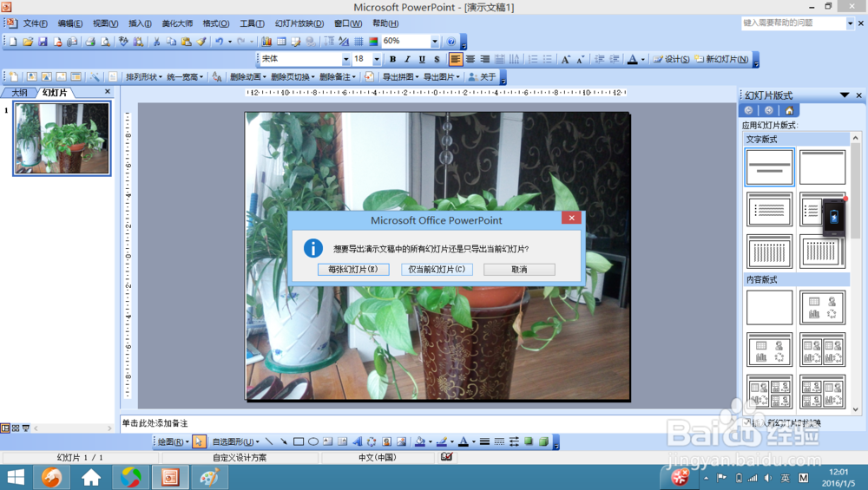Insert a chart using the chart icon

(x=266, y=42)
